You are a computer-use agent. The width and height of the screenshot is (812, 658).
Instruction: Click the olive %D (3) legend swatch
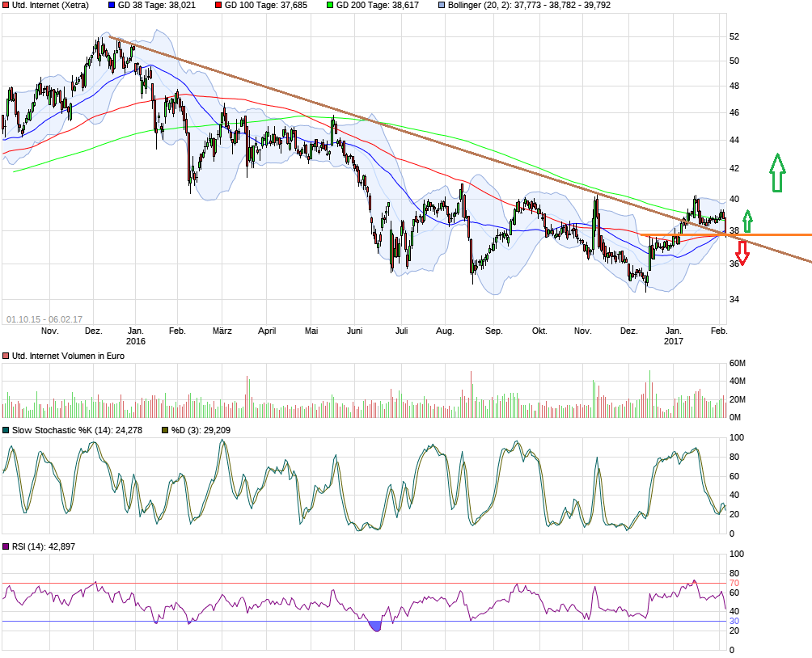pyautogui.click(x=165, y=430)
